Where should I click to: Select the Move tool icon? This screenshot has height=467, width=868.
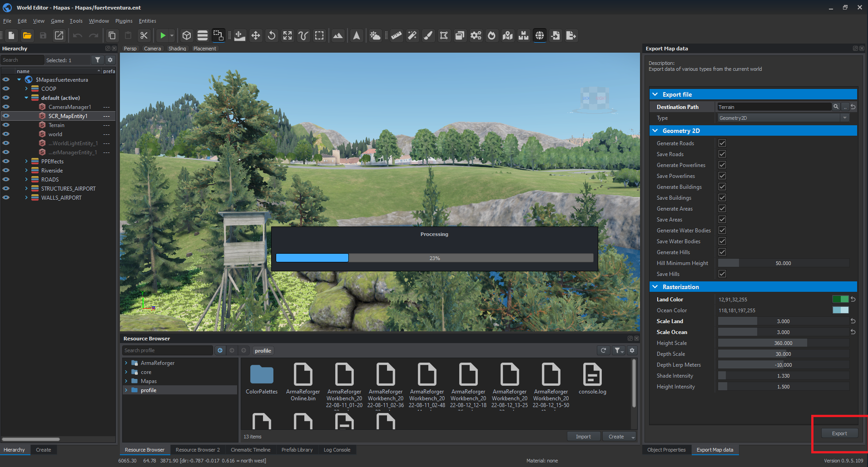coord(256,35)
